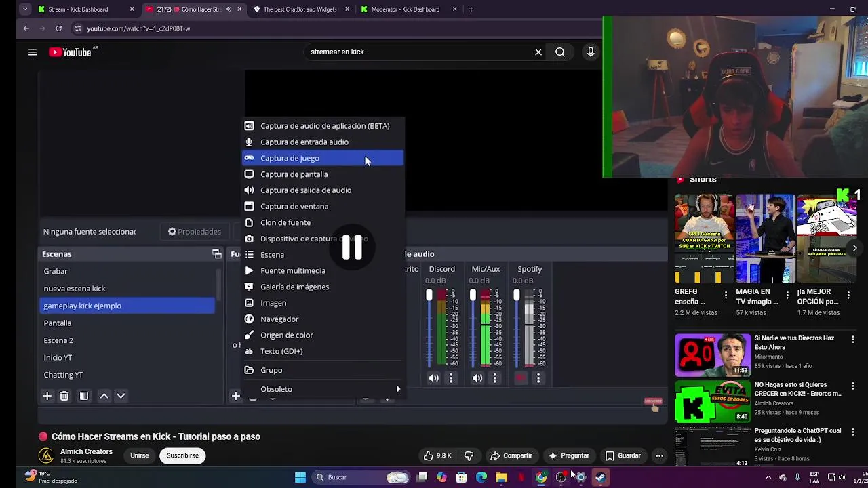Image resolution: width=868 pixels, height=488 pixels.
Task: Open Microsoft Edge from taskbar
Action: [481, 477]
